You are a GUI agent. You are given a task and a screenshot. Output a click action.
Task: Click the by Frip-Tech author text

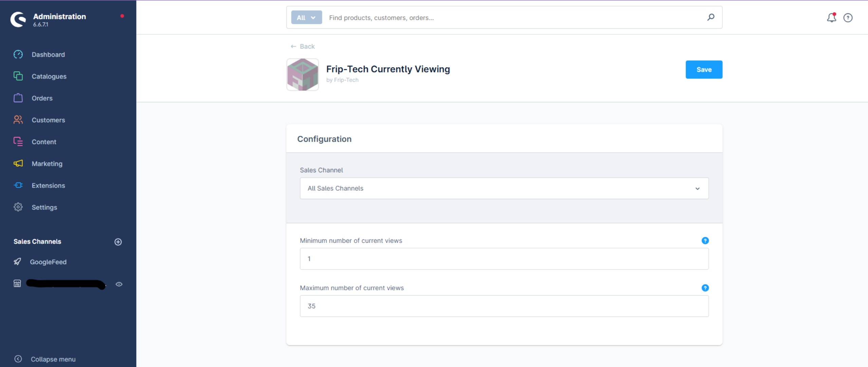(342, 80)
